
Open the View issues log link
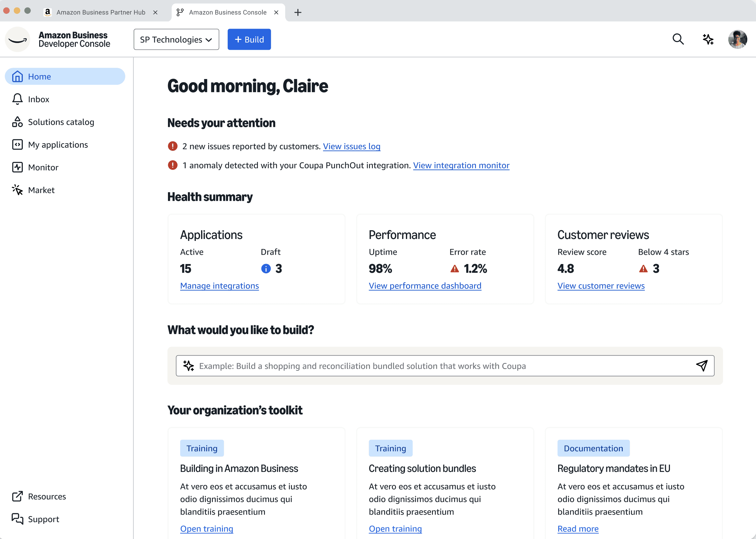point(351,146)
